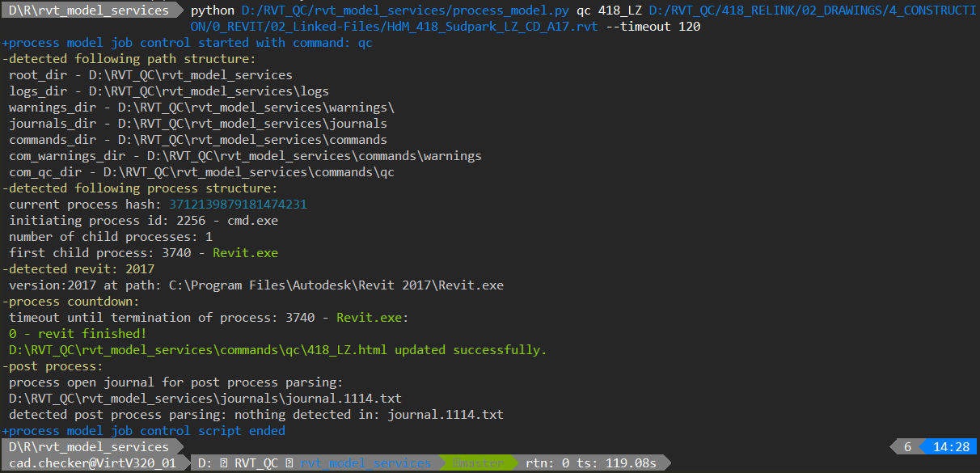Click the 'nothing detected in: journal.1114.txt' line
Image resolution: width=980 pixels, height=473 pixels.
[256, 415]
